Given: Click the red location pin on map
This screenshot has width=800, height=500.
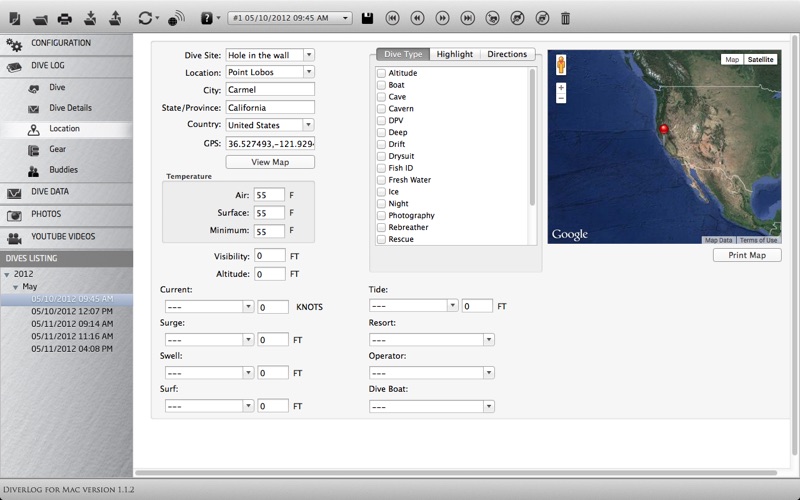Looking at the screenshot, I should point(664,131).
